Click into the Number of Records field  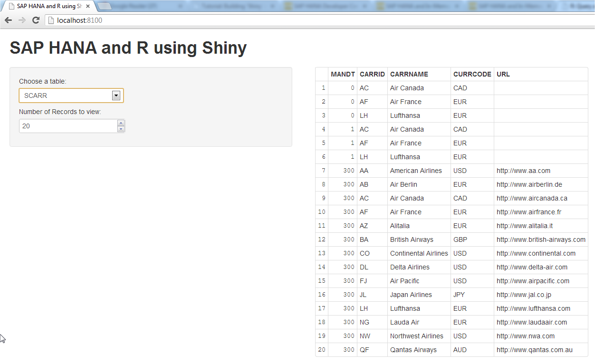(x=68, y=126)
